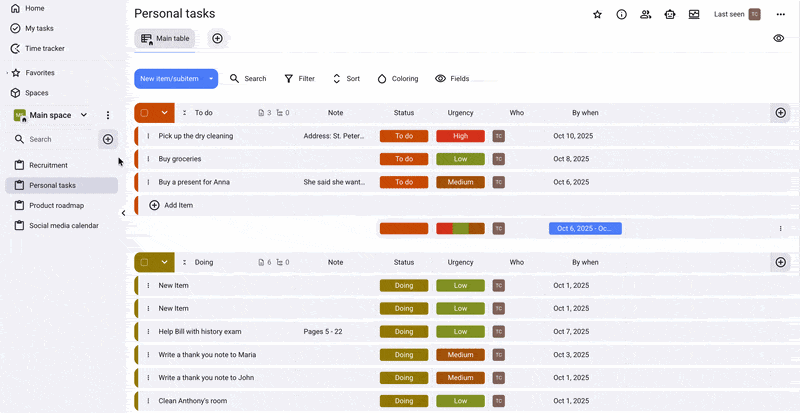Open the Search tool in the toolbar
Viewport: 800px width, 413px height.
248,79
